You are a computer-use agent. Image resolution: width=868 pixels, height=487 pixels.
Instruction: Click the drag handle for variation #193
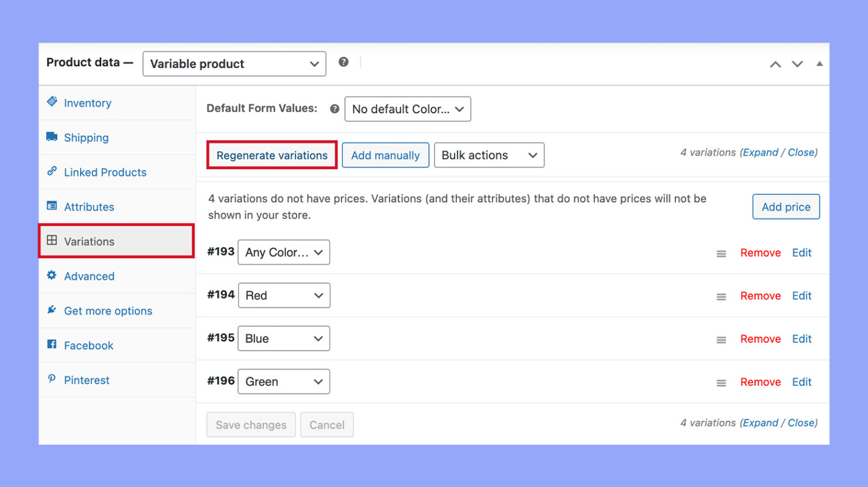[721, 253]
